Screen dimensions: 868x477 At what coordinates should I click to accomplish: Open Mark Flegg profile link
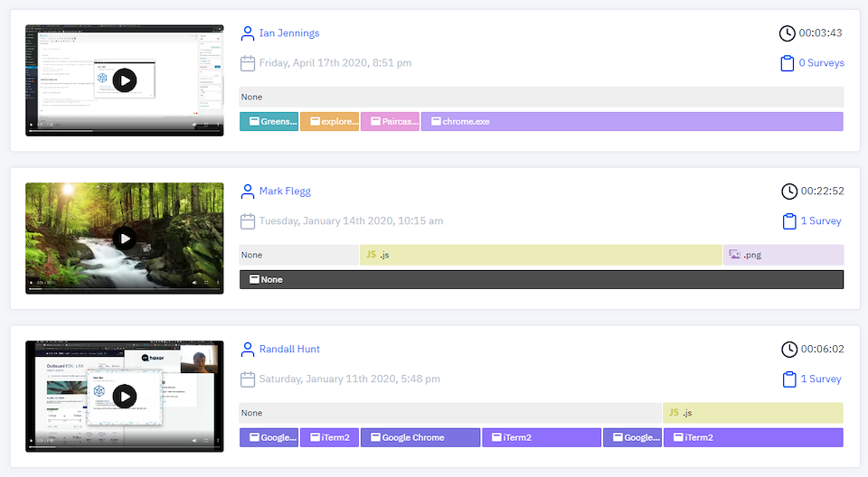[285, 191]
